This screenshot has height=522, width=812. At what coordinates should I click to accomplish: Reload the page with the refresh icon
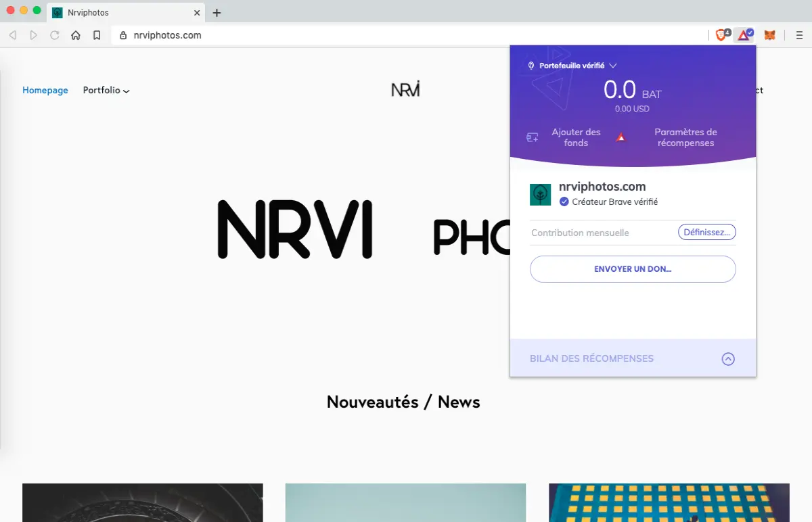tap(55, 35)
